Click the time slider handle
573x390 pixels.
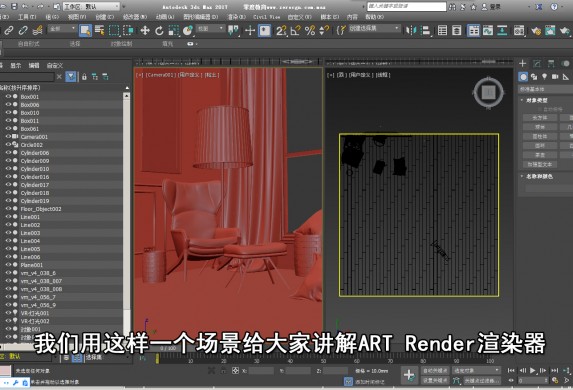tap(158, 358)
